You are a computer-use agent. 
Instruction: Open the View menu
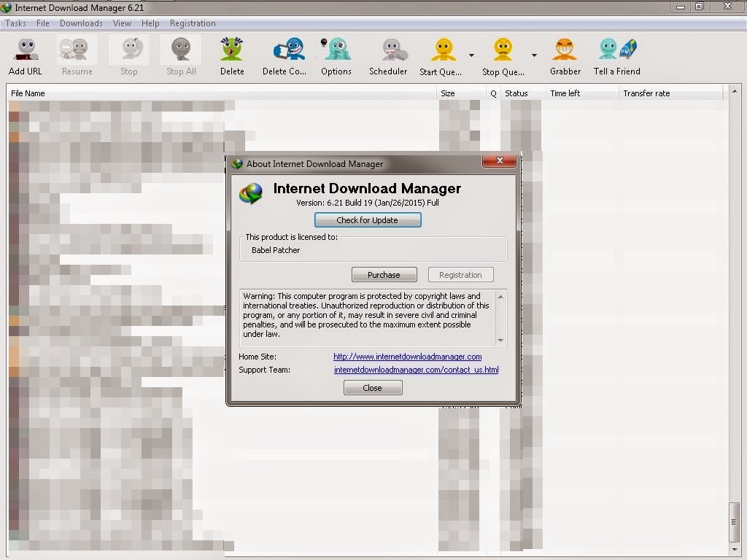tap(122, 23)
